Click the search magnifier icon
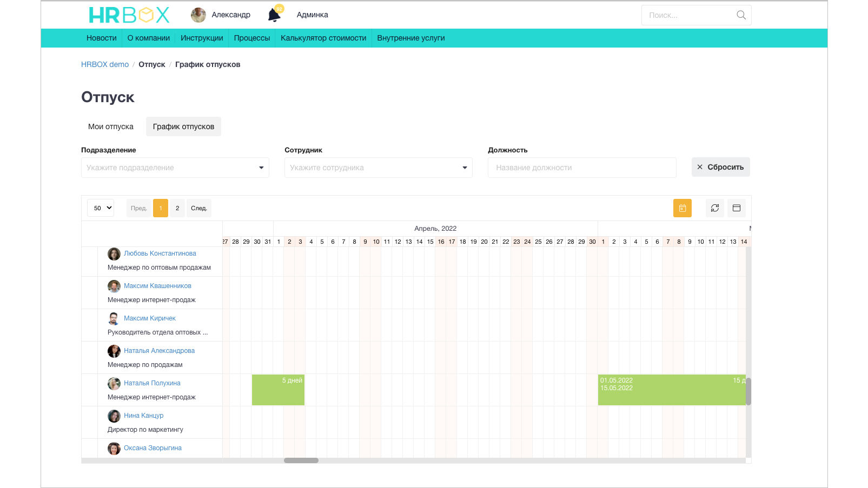This screenshot has width=868, height=488. pos(741,15)
